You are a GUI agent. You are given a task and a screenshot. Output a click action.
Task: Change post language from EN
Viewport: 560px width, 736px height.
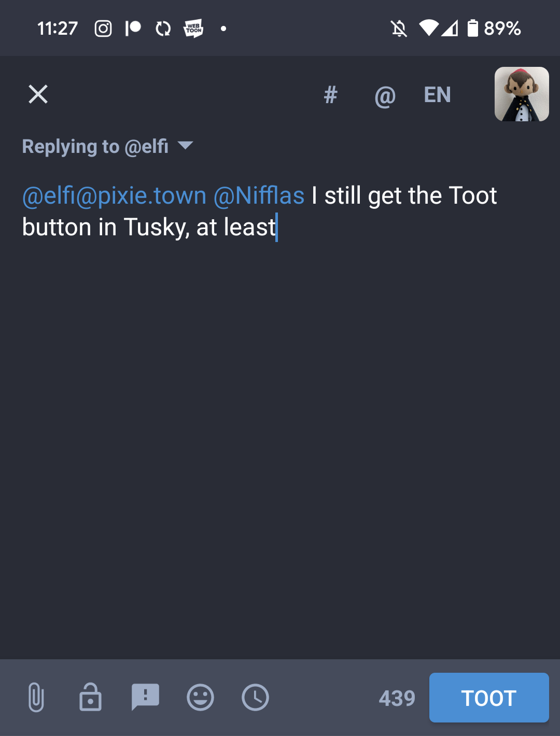click(x=437, y=95)
